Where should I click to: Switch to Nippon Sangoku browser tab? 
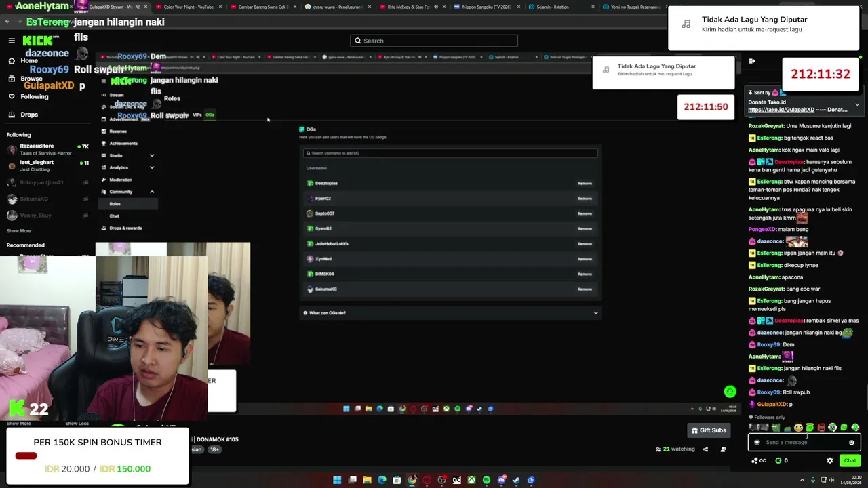click(487, 7)
